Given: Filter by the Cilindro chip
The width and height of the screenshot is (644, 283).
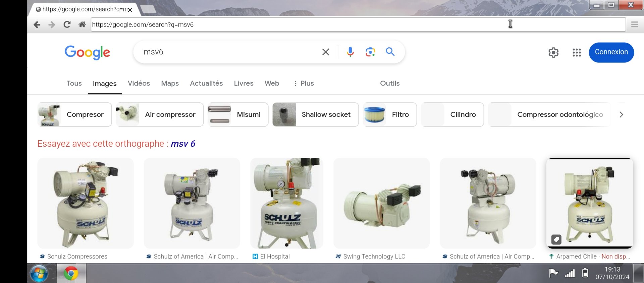Looking at the screenshot, I should 452,114.
